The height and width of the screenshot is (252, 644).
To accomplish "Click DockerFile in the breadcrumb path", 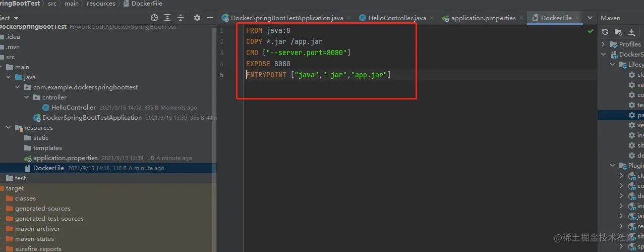I will (147, 4).
